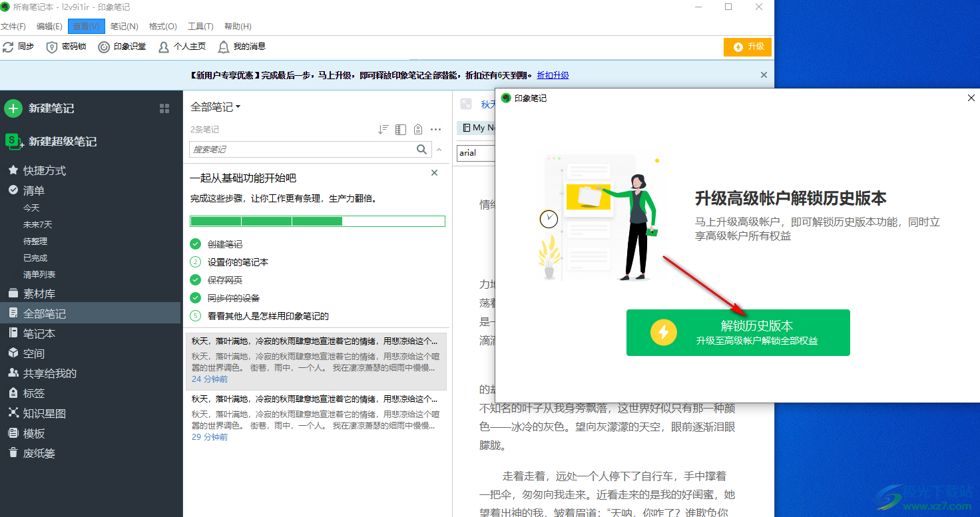Open the 工具(T) menu
The width and height of the screenshot is (980, 517).
tap(200, 27)
